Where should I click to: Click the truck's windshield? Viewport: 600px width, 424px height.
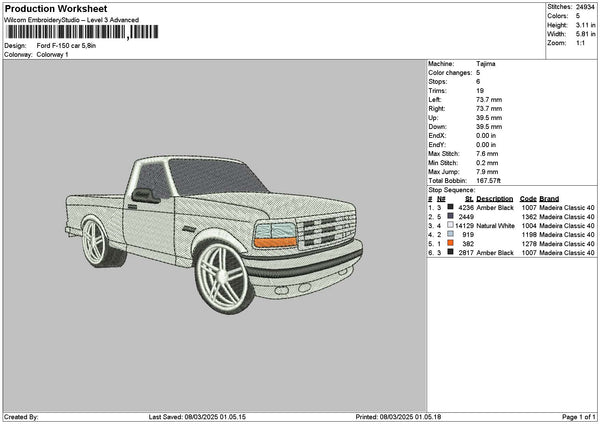pos(215,175)
